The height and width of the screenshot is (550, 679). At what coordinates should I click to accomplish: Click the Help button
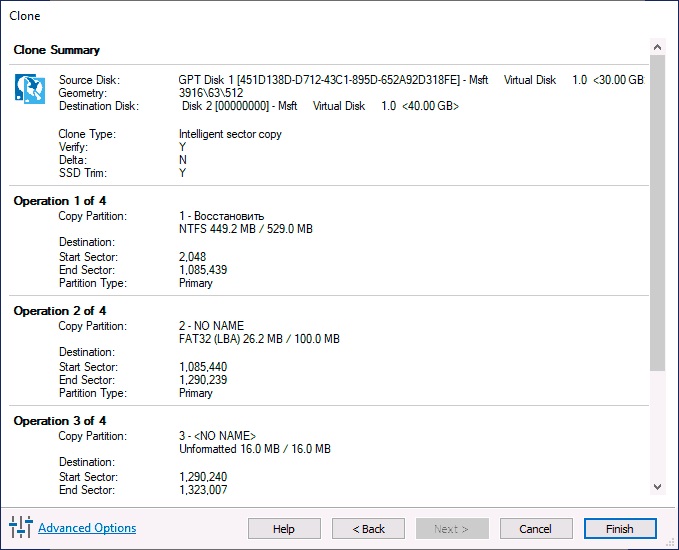284,529
